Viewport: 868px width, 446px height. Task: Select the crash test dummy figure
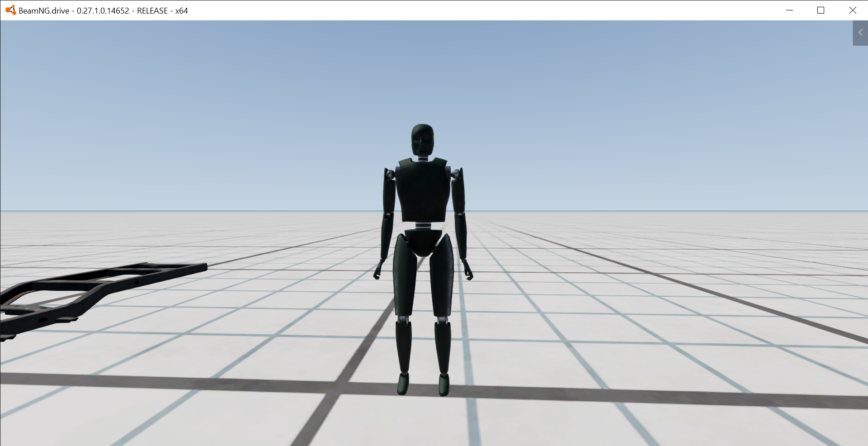click(423, 260)
